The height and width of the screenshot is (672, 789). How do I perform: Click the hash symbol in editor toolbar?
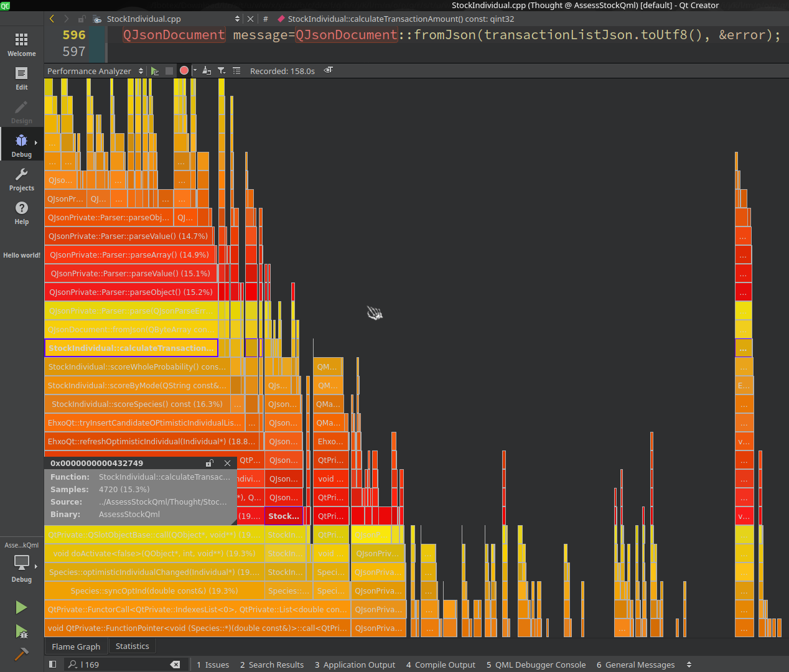[x=266, y=19]
